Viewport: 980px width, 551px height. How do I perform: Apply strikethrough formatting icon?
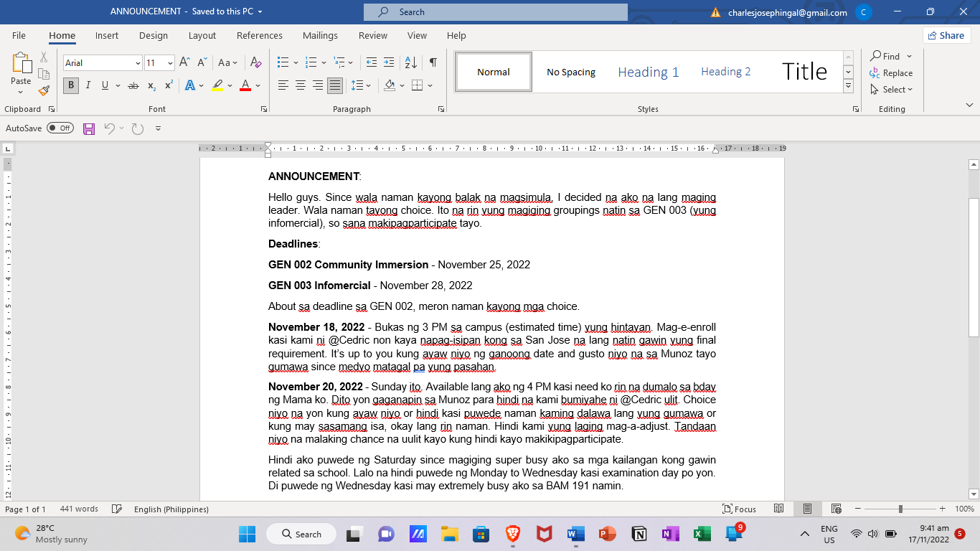pos(133,85)
